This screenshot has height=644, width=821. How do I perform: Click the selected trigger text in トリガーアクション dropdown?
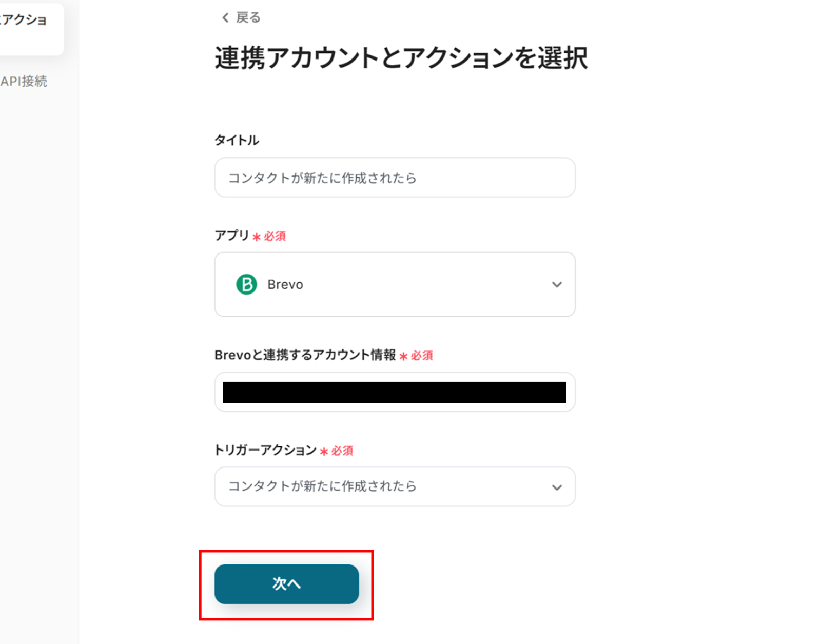[x=322, y=486]
